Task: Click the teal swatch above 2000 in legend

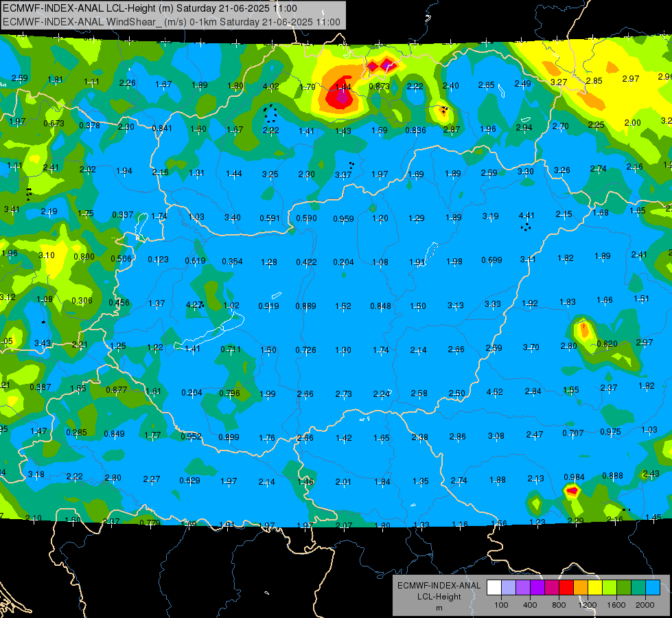Action: pyautogui.click(x=638, y=588)
